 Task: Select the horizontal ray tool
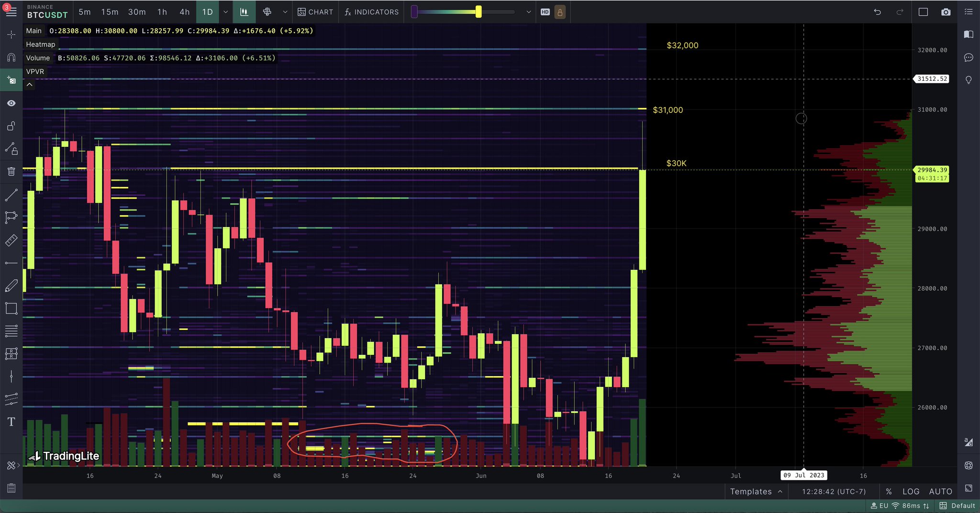click(x=11, y=263)
